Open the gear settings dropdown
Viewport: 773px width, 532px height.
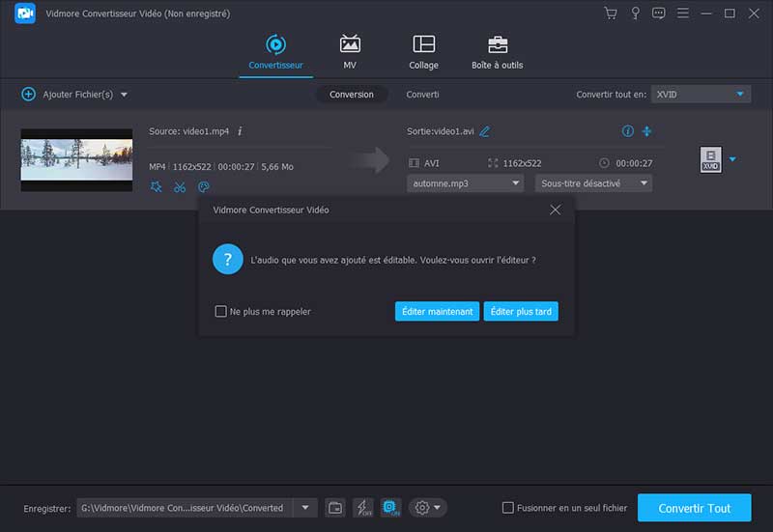pyautogui.click(x=427, y=508)
